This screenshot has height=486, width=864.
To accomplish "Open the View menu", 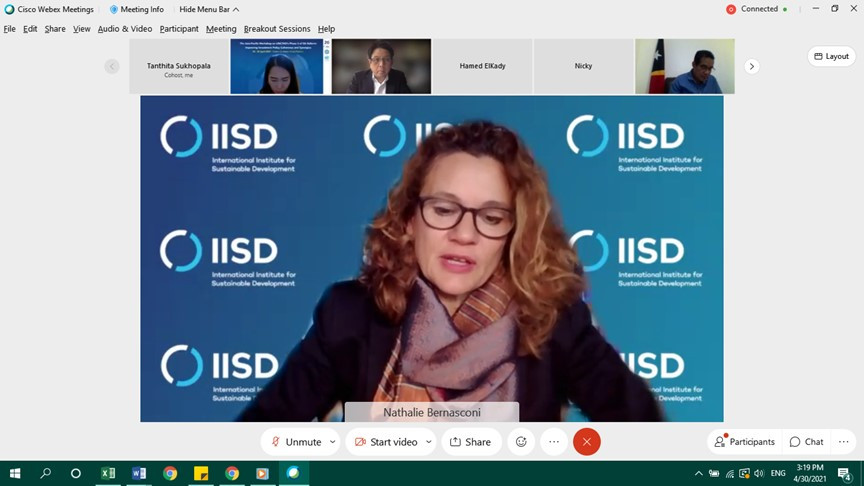I will pyautogui.click(x=82, y=29).
